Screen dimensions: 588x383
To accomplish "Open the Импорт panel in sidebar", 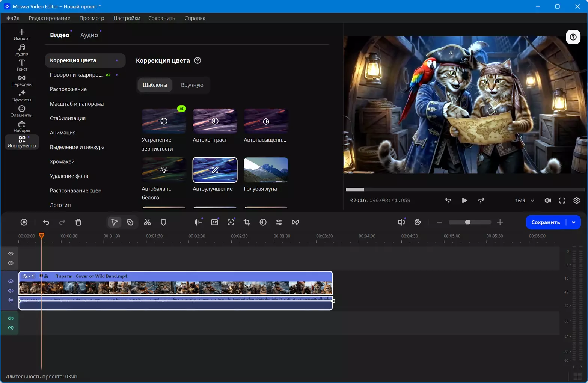I will point(22,35).
